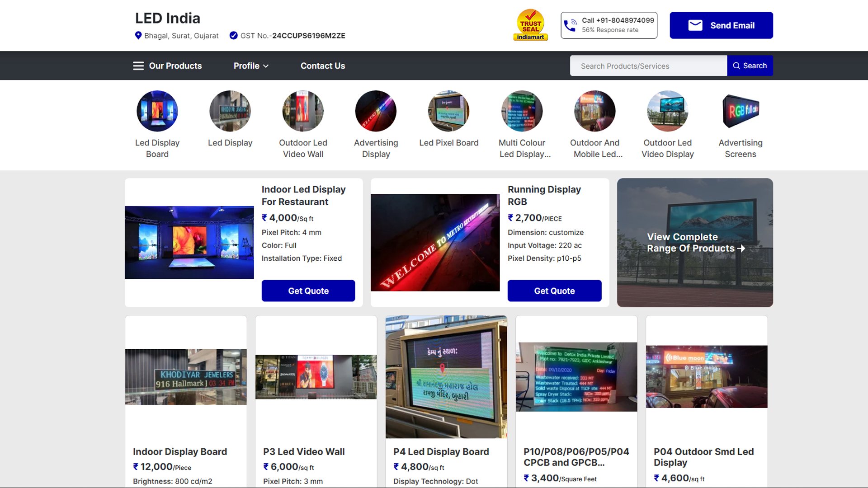
Task: Click P10/P08/P06/P05/P04 CPCB and GPCB title
Action: (x=576, y=457)
